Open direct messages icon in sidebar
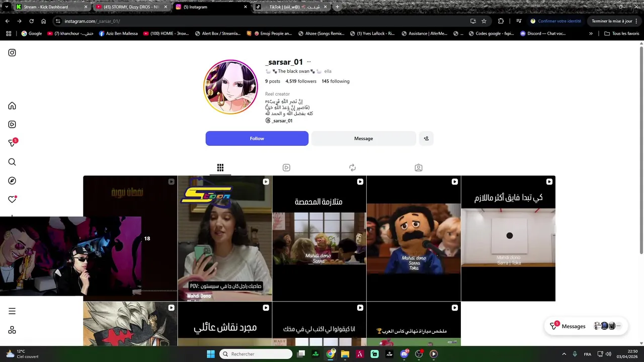The width and height of the screenshot is (644, 362). [12, 143]
